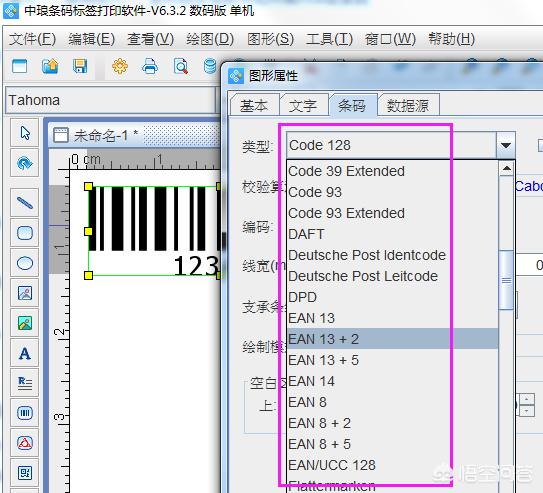
Task: Select the Rounded rectangle tool
Action: click(25, 233)
